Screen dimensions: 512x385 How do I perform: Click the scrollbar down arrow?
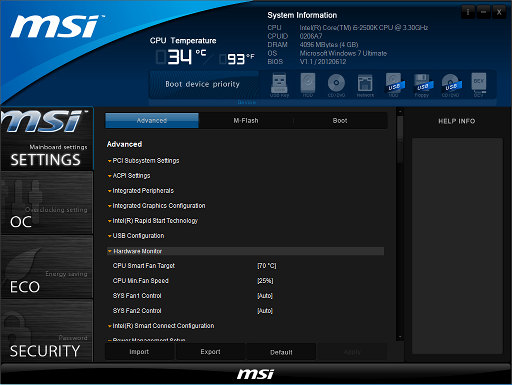(400, 337)
